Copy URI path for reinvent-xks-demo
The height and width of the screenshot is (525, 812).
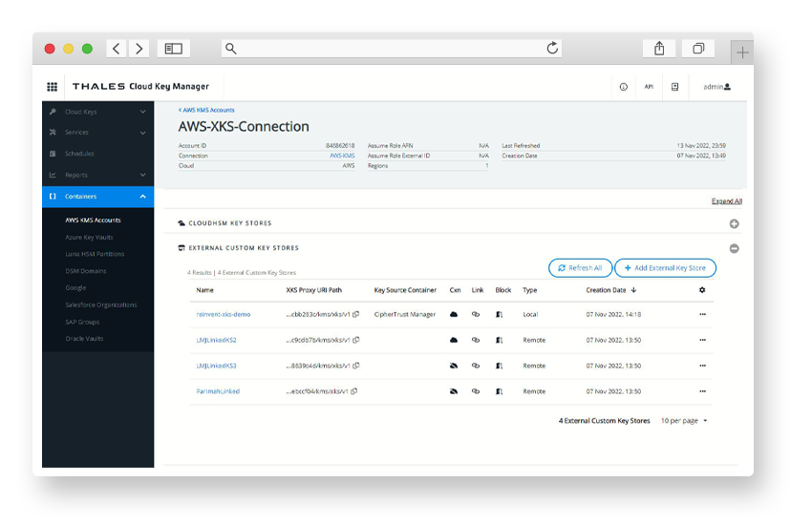(x=355, y=314)
